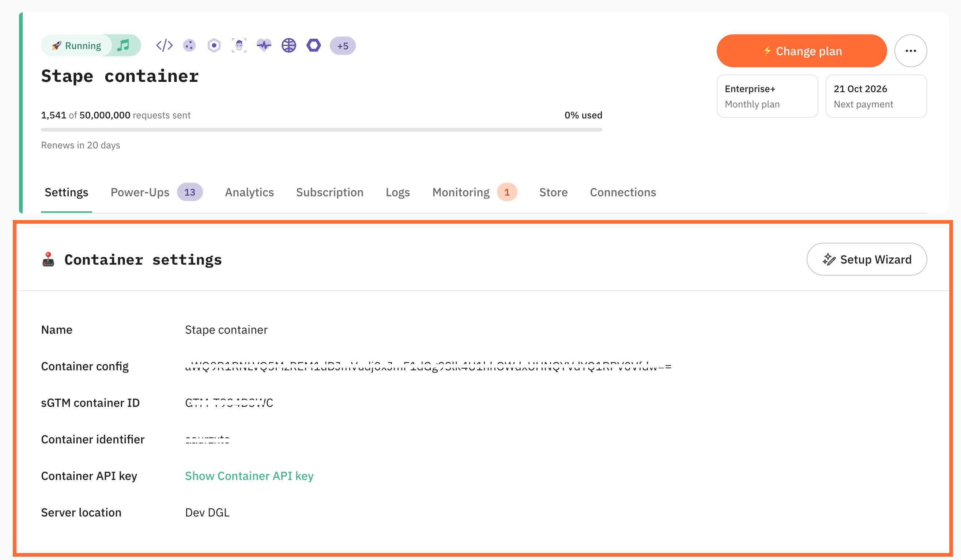
Task: Expand the +5 more power-ups badge
Action: tap(342, 46)
